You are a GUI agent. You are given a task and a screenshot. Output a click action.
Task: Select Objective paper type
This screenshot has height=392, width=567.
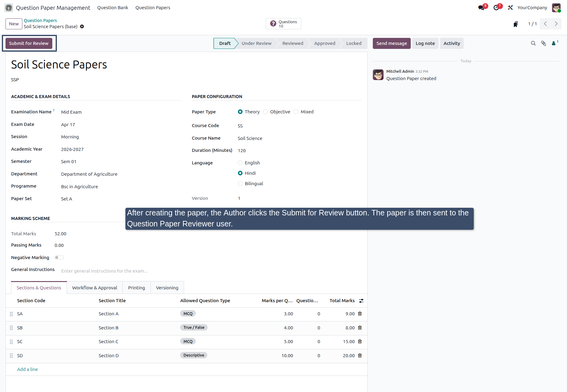[265, 112]
